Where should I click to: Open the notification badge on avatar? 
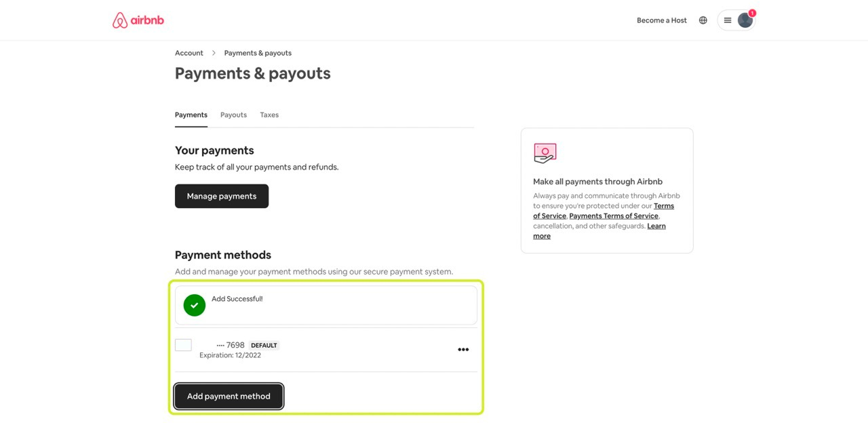752,13
